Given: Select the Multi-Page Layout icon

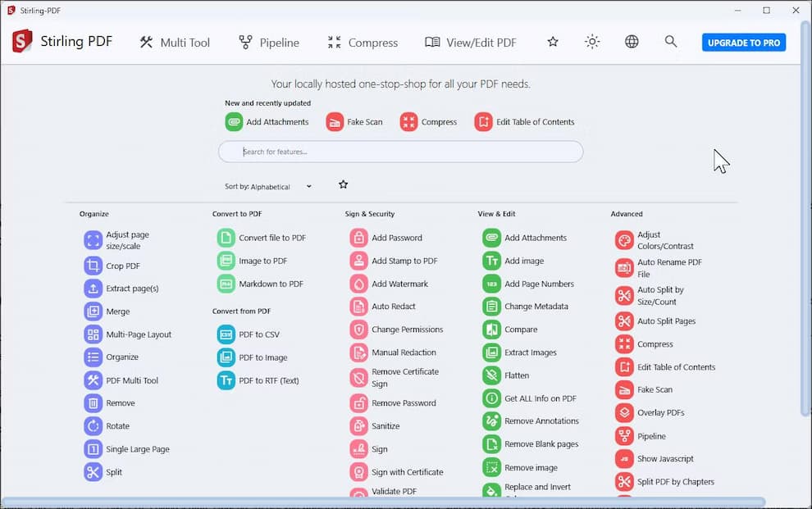Looking at the screenshot, I should point(94,334).
